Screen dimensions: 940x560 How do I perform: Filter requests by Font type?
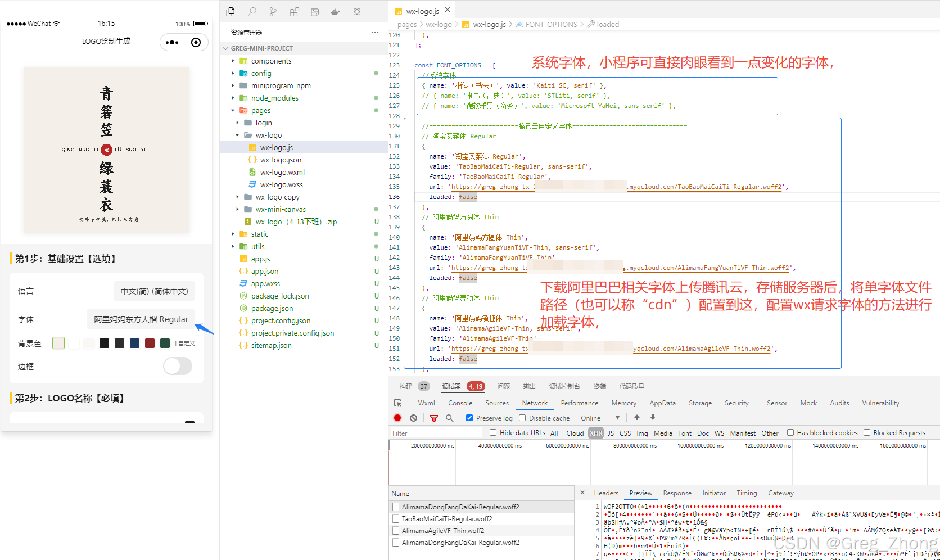click(685, 433)
